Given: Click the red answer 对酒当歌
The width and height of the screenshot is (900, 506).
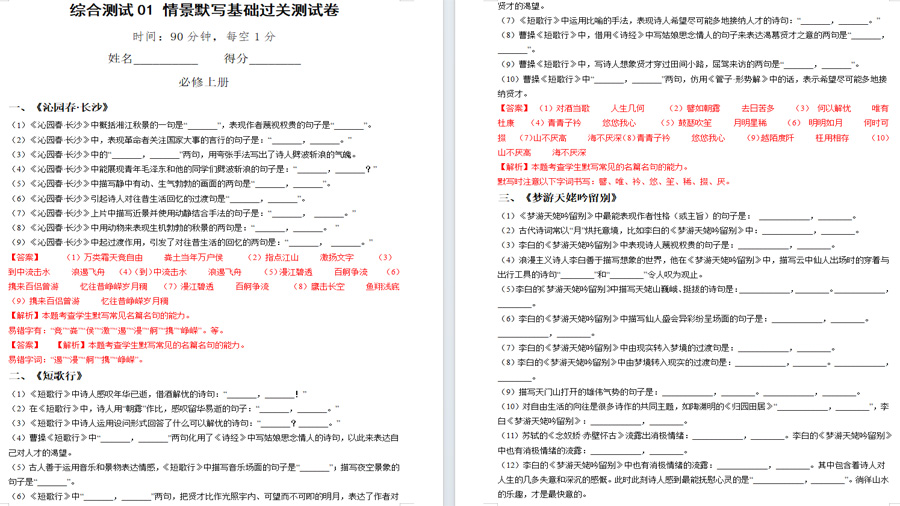Looking at the screenshot, I should click(x=573, y=108).
